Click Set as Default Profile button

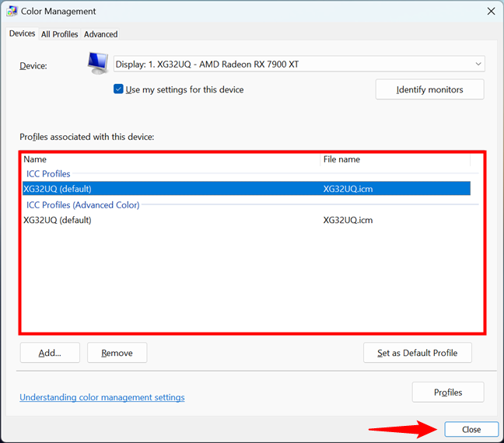[417, 353]
